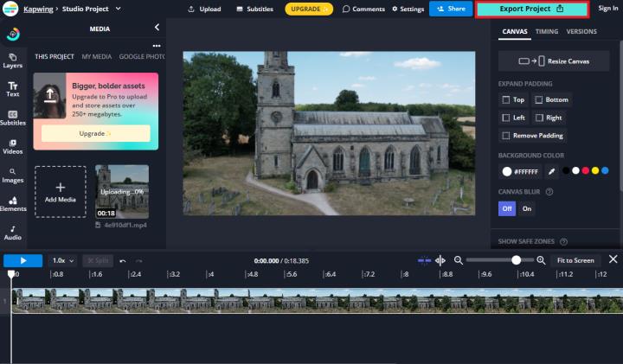Switch to the Timing tab
Image resolution: width=623 pixels, height=364 pixels.
pos(547,31)
